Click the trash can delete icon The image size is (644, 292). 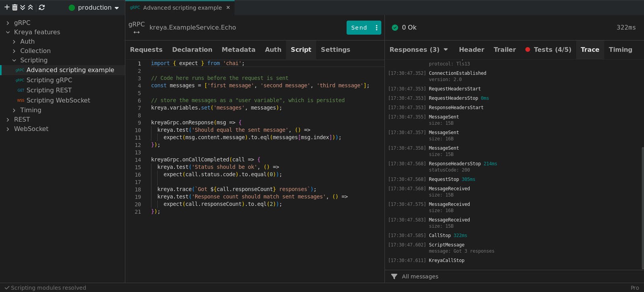click(x=15, y=7)
